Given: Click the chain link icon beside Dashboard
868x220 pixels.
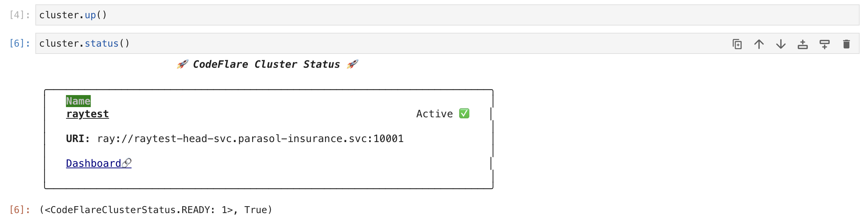Looking at the screenshot, I should coord(126,163).
